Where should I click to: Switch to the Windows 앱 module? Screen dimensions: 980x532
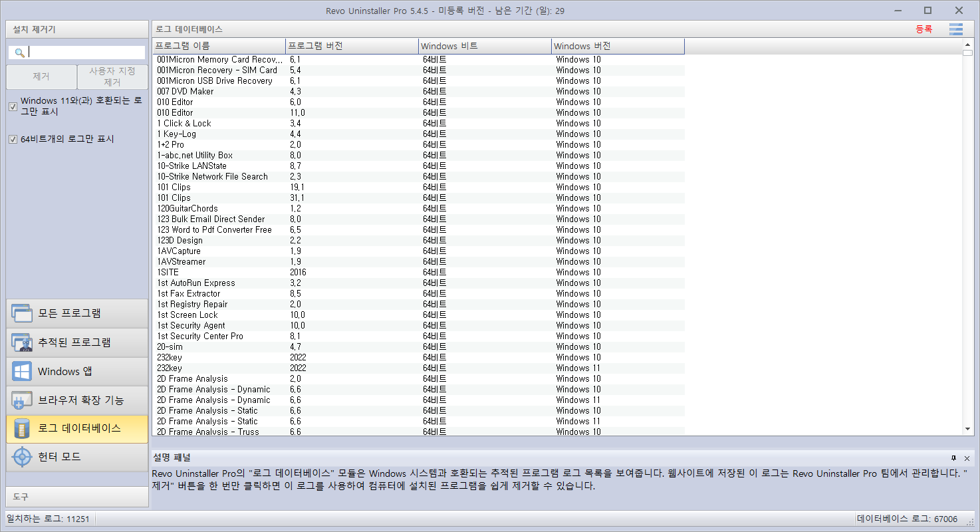pyautogui.click(x=77, y=372)
